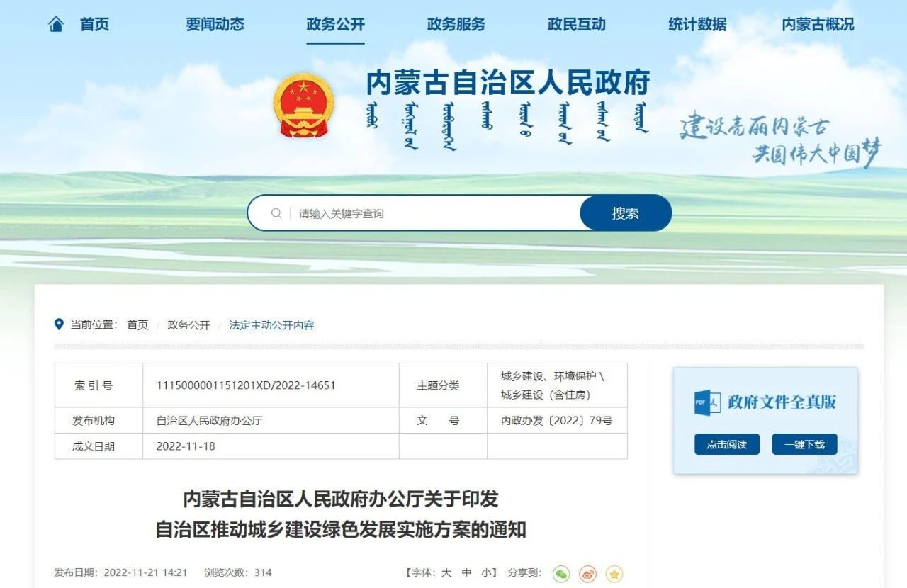Click the location pin icon near 当前位置
The width and height of the screenshot is (907, 588).
coord(59,324)
